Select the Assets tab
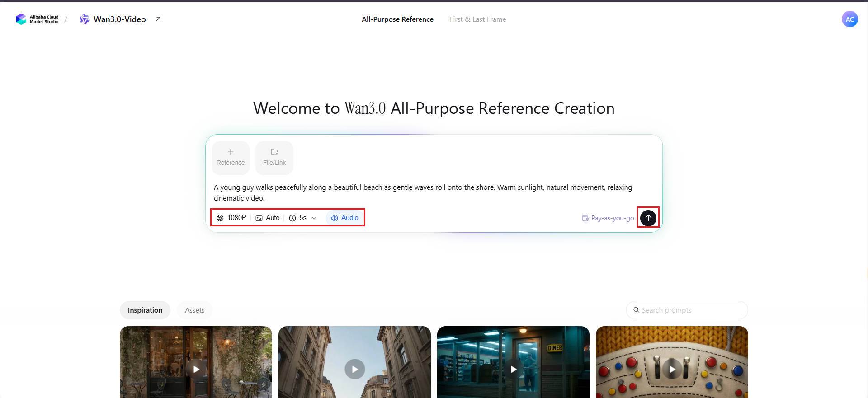868x398 pixels. pos(194,310)
